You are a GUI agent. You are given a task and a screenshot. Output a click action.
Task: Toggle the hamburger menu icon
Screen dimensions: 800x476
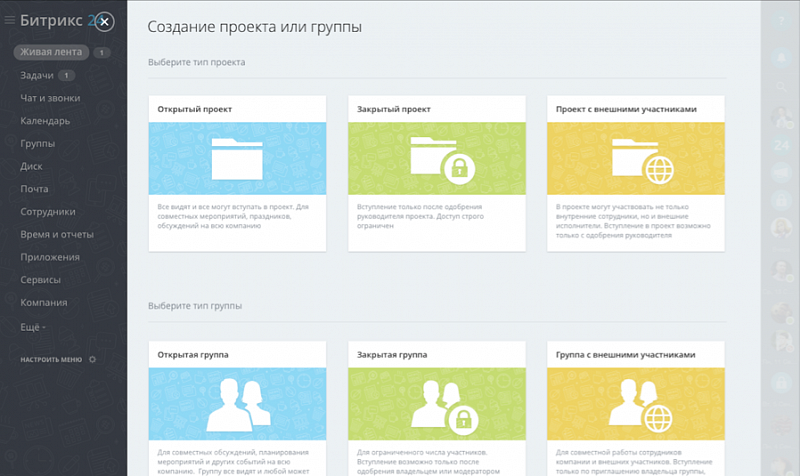(10, 21)
